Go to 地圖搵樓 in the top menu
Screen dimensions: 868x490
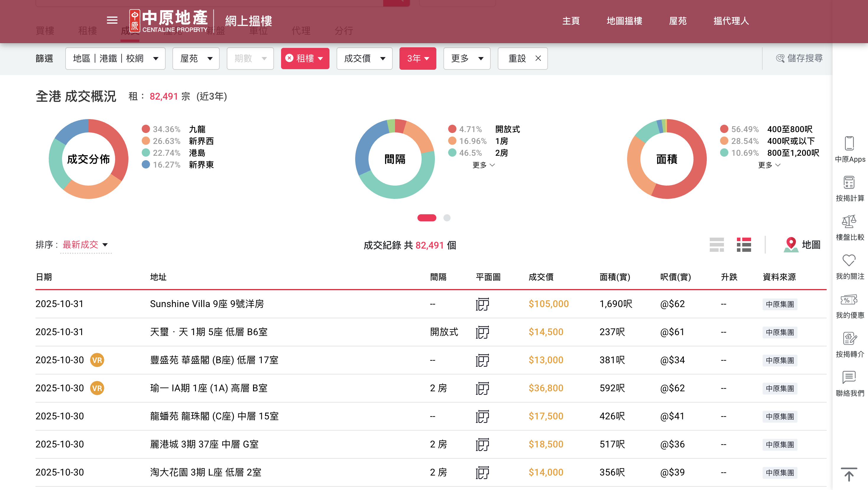pos(624,21)
